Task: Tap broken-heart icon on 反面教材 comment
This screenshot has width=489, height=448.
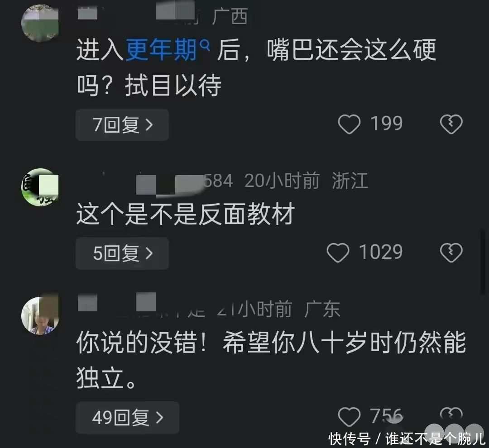Action: [x=451, y=253]
